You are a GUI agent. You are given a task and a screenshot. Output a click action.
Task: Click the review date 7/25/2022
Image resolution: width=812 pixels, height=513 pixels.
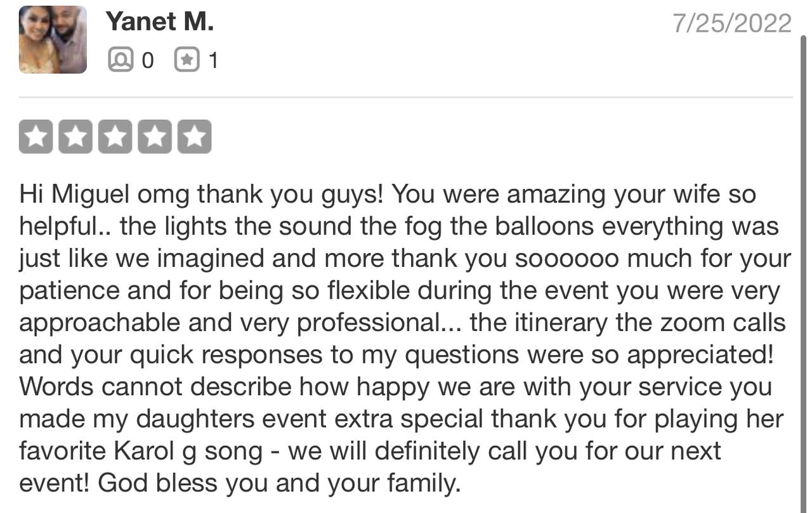[731, 24]
